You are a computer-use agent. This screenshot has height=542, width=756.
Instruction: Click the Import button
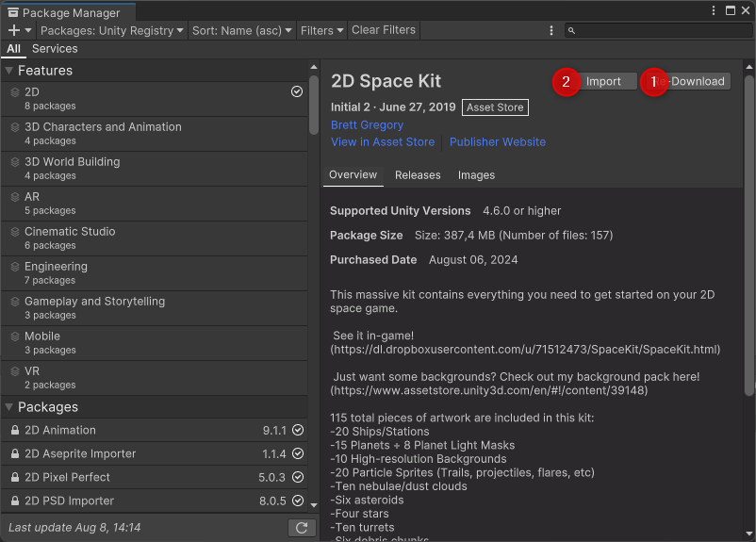pos(603,81)
